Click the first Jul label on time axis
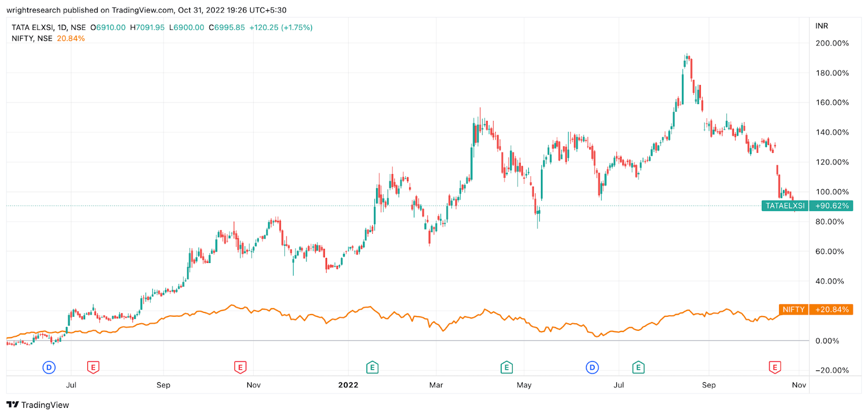Viewport: 868px width, 416px height. tap(71, 385)
